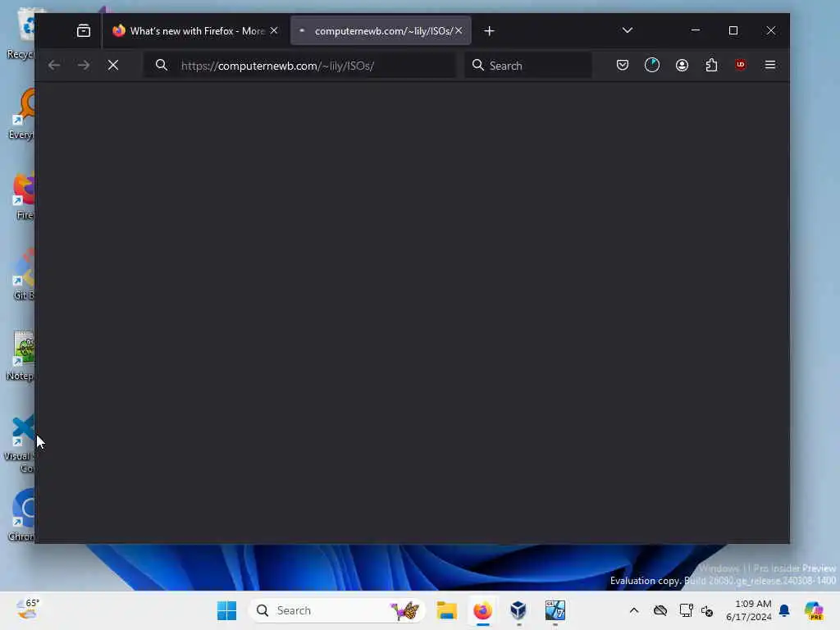
Task: Go forward one page in Firefox
Action: 84,66
